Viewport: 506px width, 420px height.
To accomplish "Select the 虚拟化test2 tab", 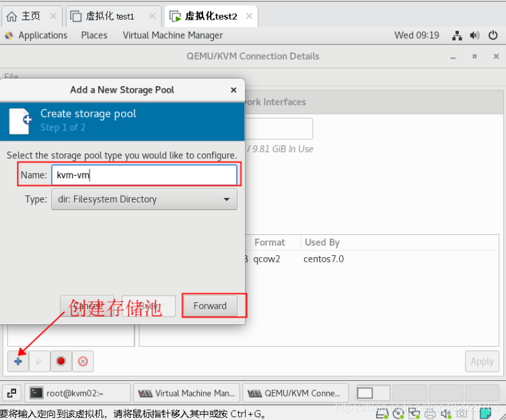I will coord(211,16).
